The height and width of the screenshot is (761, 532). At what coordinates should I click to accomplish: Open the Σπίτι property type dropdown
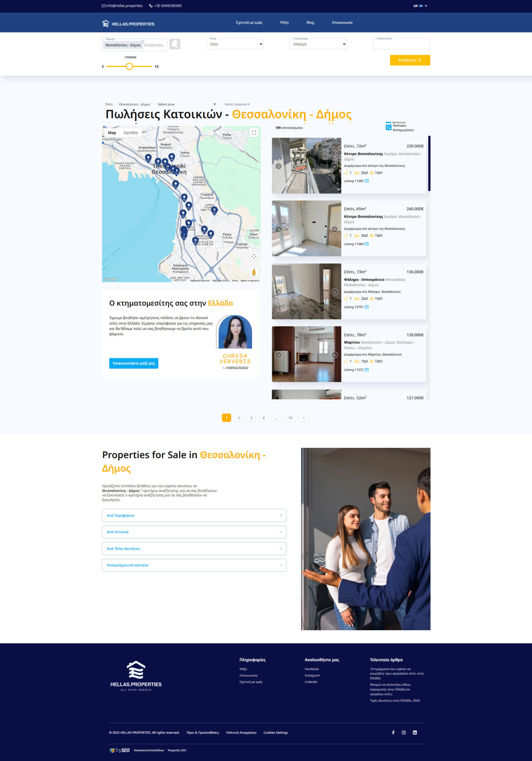click(235, 44)
